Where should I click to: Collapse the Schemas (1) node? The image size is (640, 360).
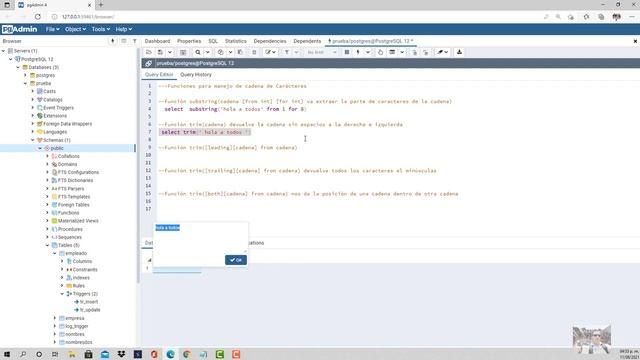(x=33, y=140)
